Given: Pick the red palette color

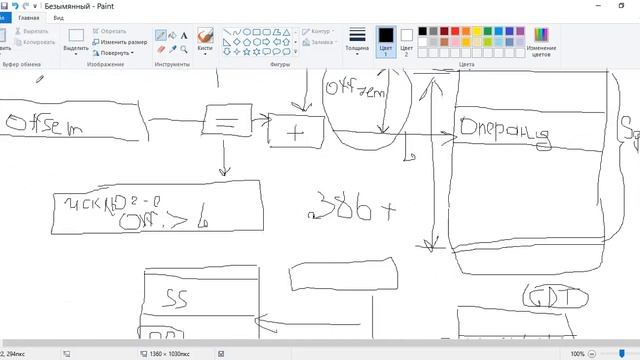Looking at the screenshot, I should click(455, 31).
